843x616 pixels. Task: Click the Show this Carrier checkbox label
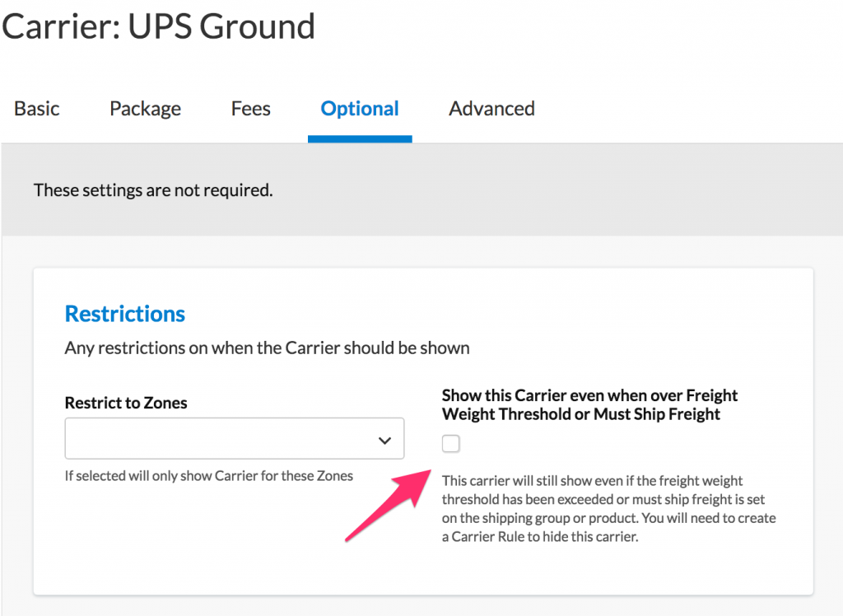(x=589, y=396)
